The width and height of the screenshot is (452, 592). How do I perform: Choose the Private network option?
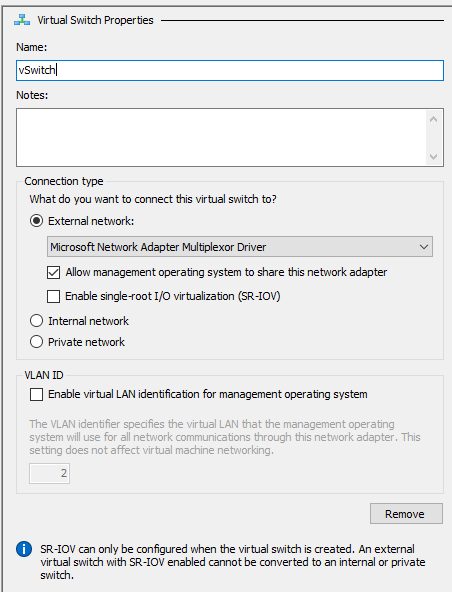tap(37, 342)
